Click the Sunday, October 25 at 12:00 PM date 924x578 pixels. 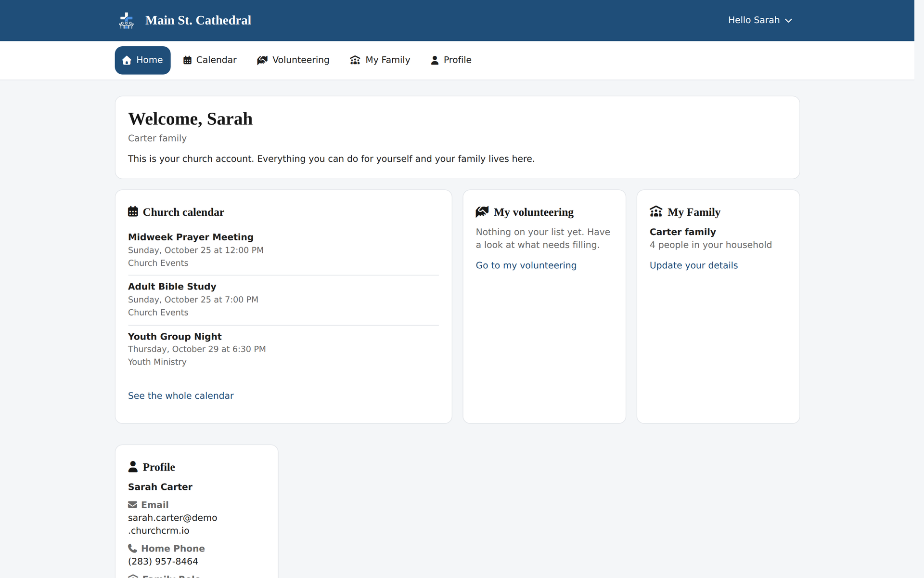(x=196, y=250)
